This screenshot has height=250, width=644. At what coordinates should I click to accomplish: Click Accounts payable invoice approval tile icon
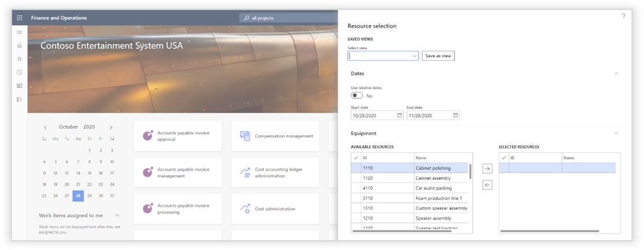pos(148,136)
